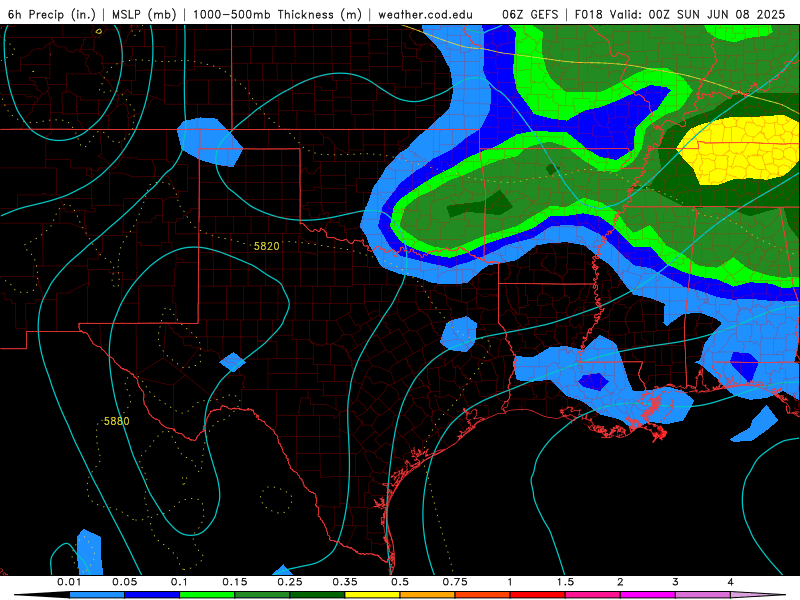Click the violet 3–4 legend swatch
800x600 pixels.
tap(703, 595)
